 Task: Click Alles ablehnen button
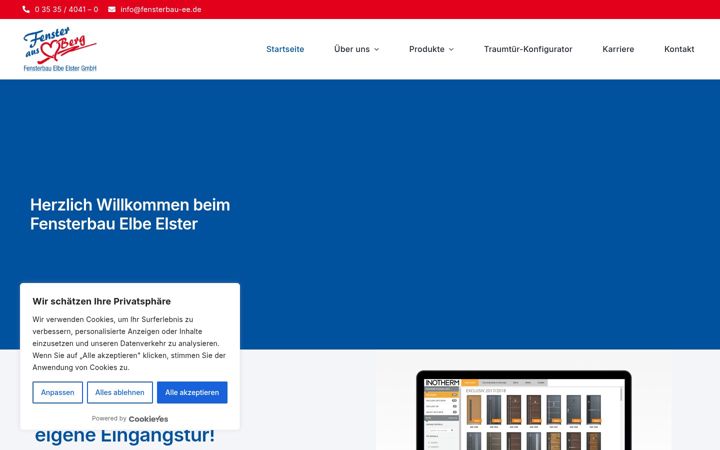point(120,393)
